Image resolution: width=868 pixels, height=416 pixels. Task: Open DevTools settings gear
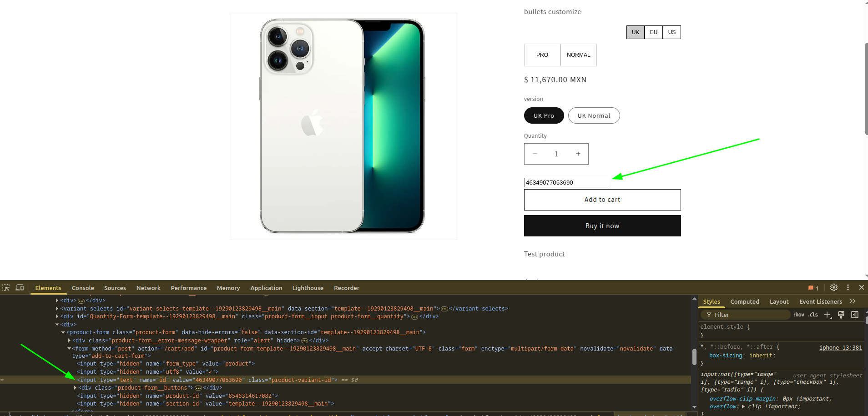[x=834, y=287]
